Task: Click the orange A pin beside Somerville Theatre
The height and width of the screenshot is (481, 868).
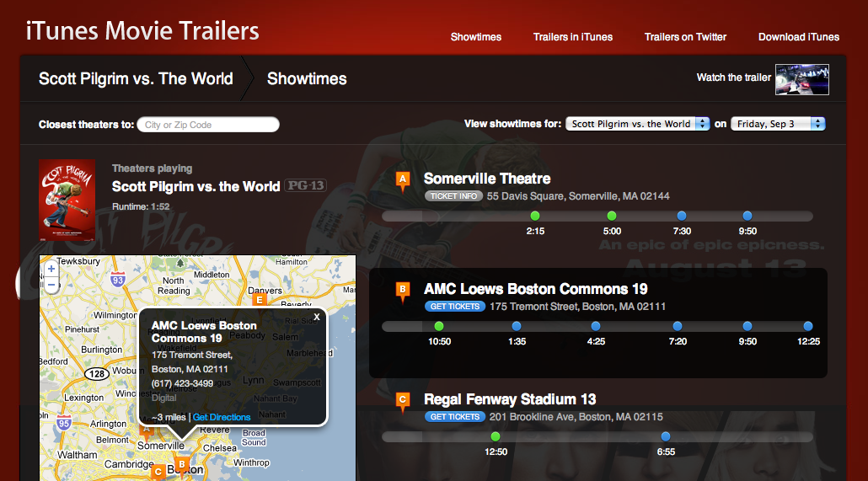Action: click(x=403, y=182)
